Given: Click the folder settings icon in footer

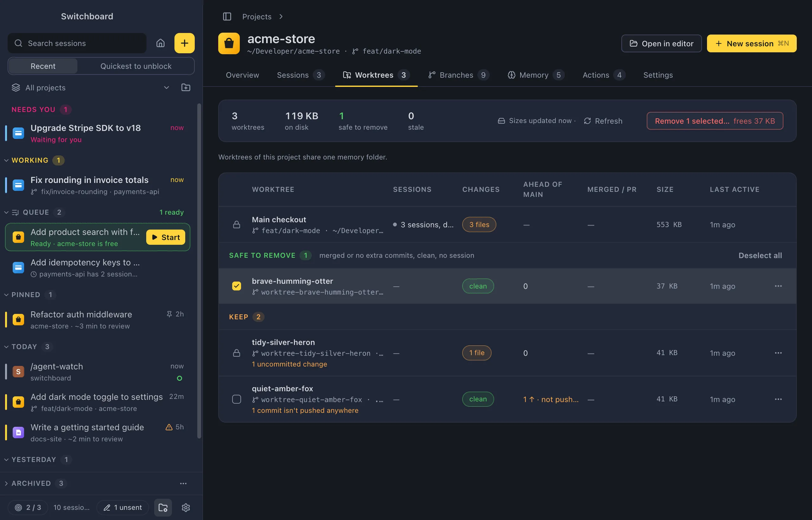Looking at the screenshot, I should (163, 508).
